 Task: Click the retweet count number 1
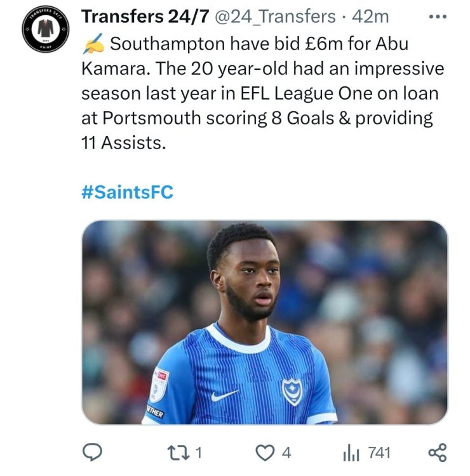point(199,453)
